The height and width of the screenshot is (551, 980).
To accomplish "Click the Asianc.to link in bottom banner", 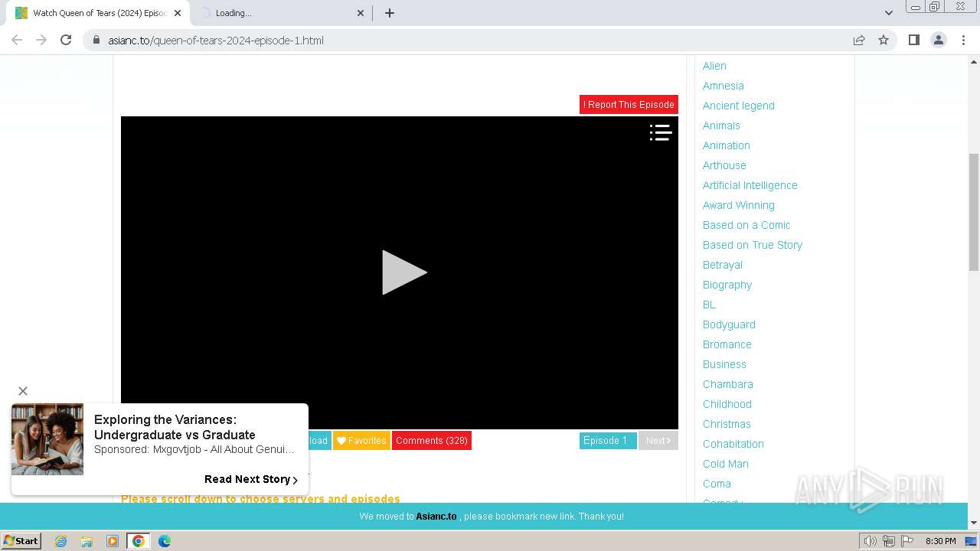I will tap(436, 517).
